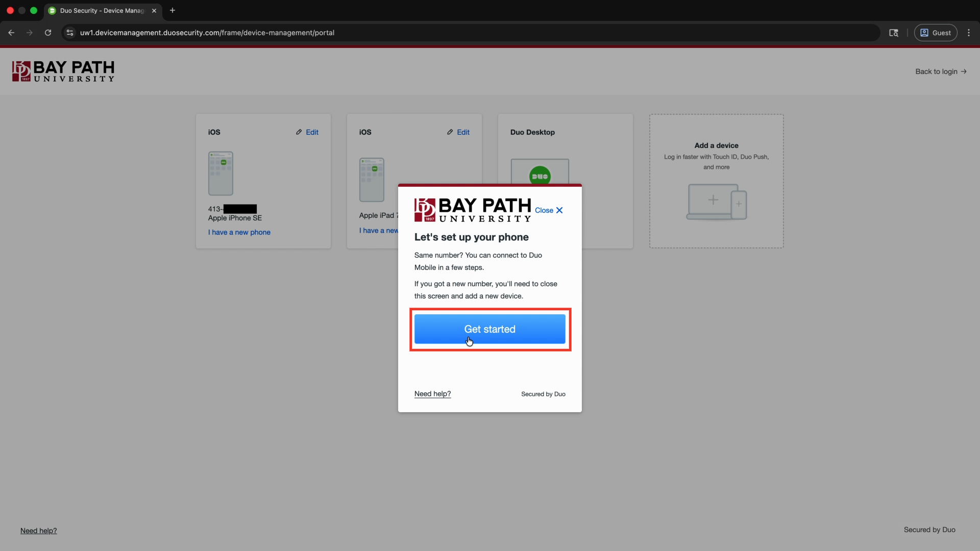Viewport: 980px width, 551px height.
Task: Click the iOS title on the iPhone SE card
Action: [x=214, y=132]
